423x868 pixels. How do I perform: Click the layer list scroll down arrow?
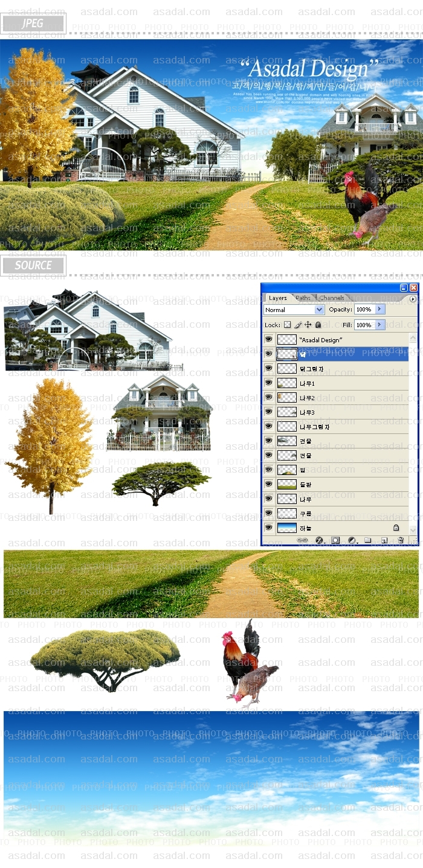point(413,529)
